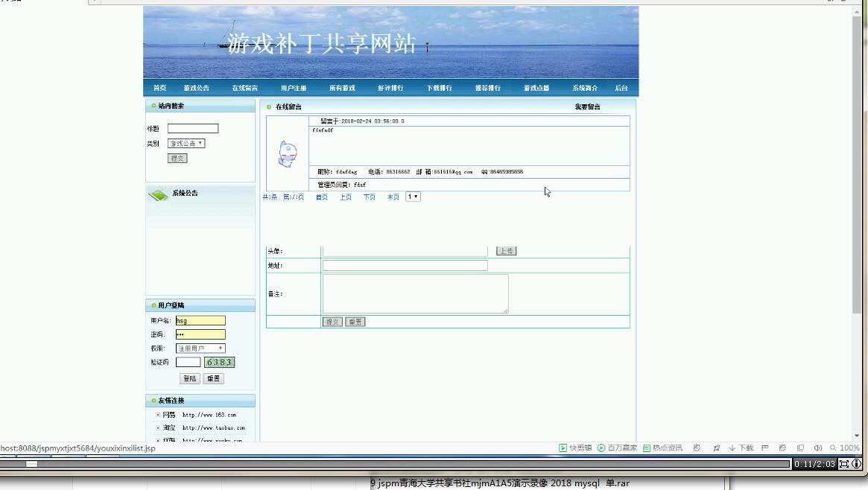Click the 备注 remarks textarea
The width and height of the screenshot is (868, 490).
coord(415,293)
